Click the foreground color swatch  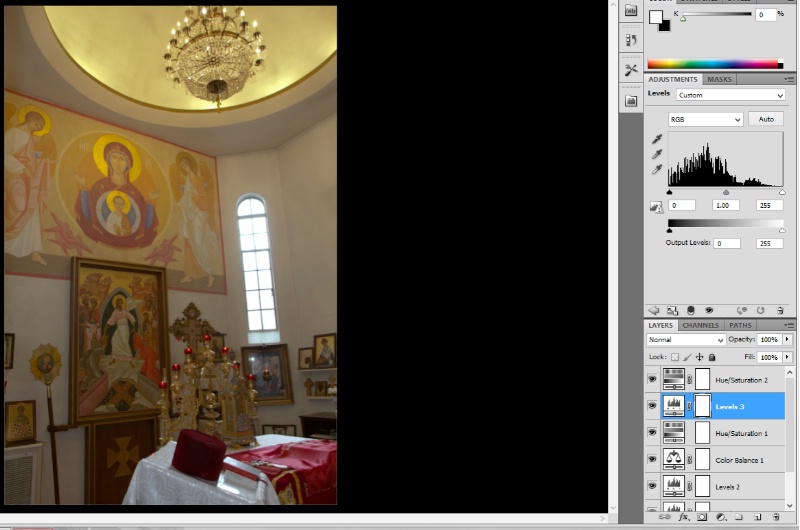point(656,17)
